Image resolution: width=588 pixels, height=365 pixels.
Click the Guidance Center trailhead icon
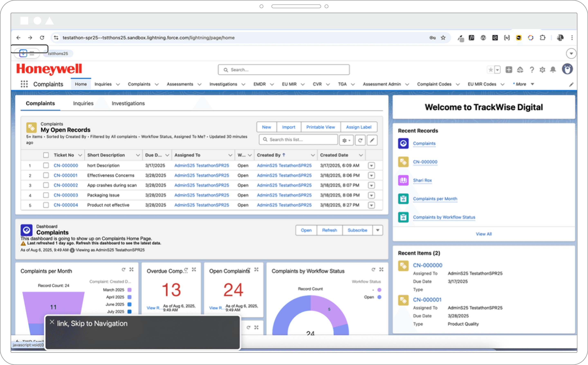(520, 70)
